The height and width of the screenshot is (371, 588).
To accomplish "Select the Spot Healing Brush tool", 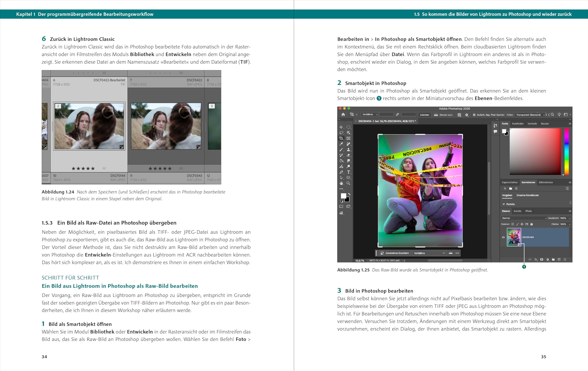I will pos(348,144).
